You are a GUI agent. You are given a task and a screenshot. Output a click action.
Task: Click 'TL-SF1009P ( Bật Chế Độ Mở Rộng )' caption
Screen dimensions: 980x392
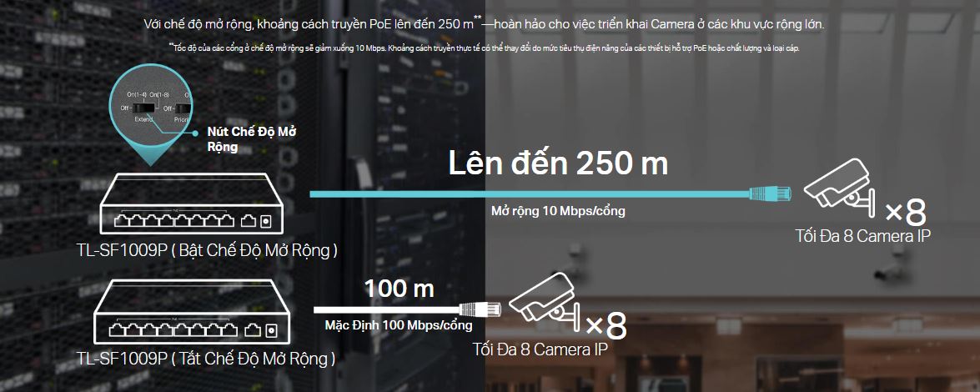206,251
